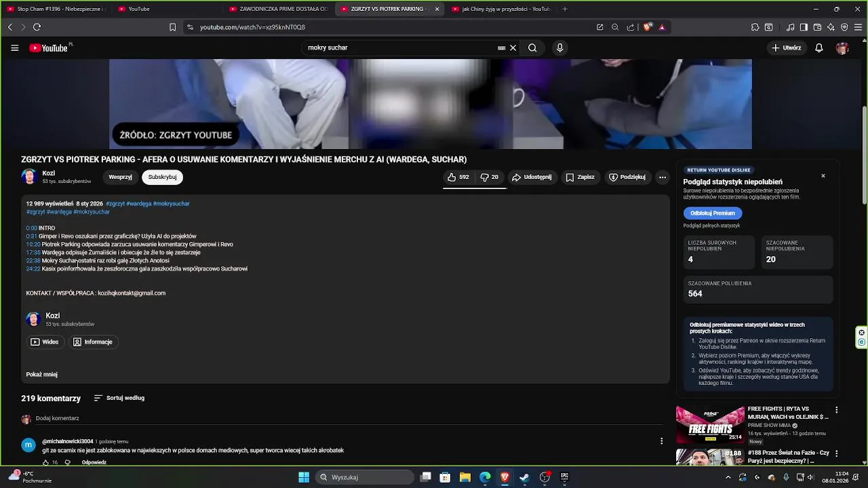Screen dimensions: 868x488
Task: Open a new browser tab
Action: coord(565,9)
